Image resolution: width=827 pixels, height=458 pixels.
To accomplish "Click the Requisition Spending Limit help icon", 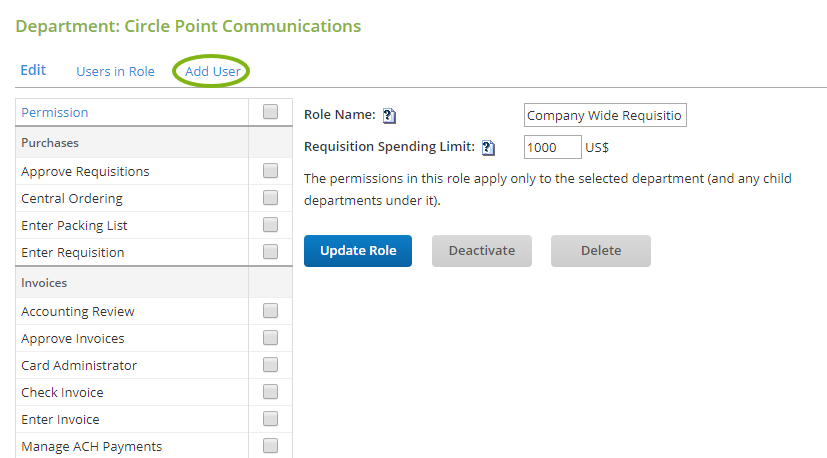I will point(488,147).
